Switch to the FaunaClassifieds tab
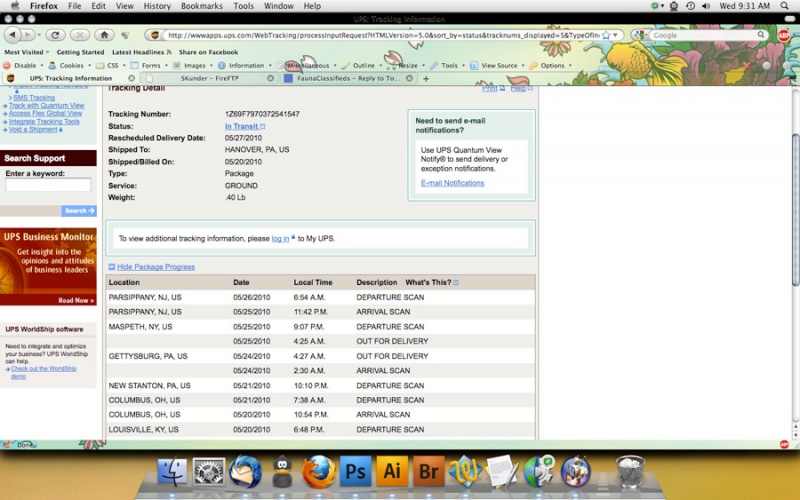 click(347, 78)
